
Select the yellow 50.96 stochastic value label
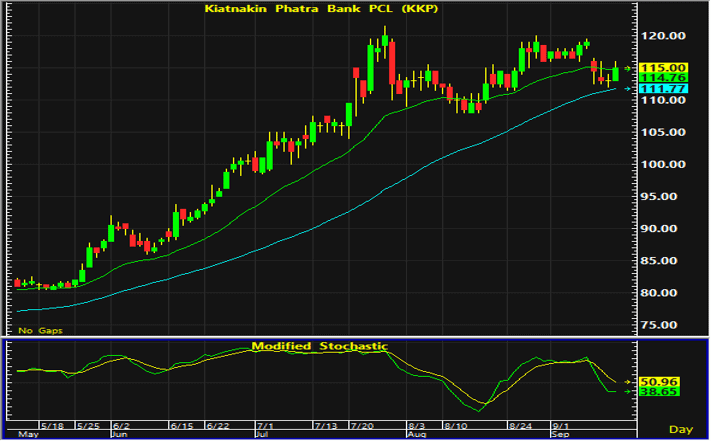coord(659,382)
